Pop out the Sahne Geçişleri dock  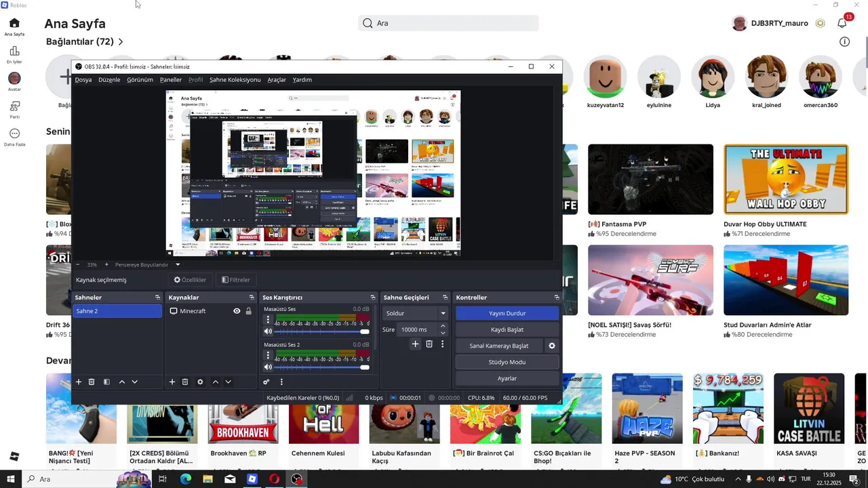click(445, 298)
